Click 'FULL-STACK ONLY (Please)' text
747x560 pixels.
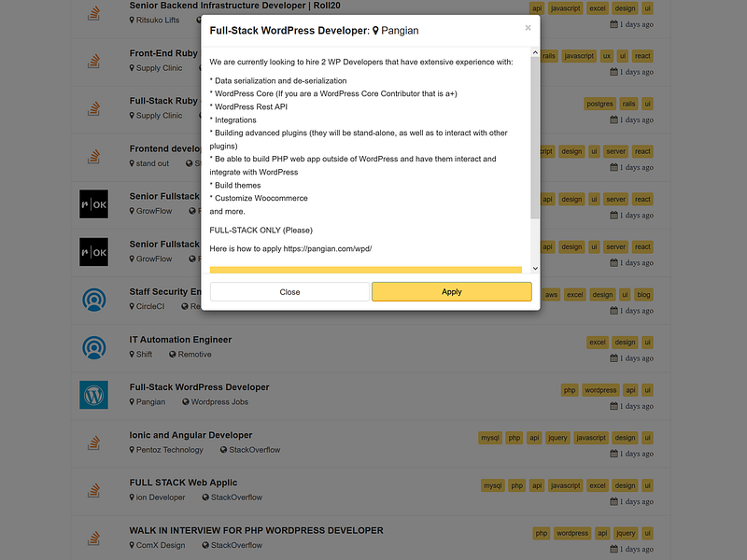(x=261, y=230)
